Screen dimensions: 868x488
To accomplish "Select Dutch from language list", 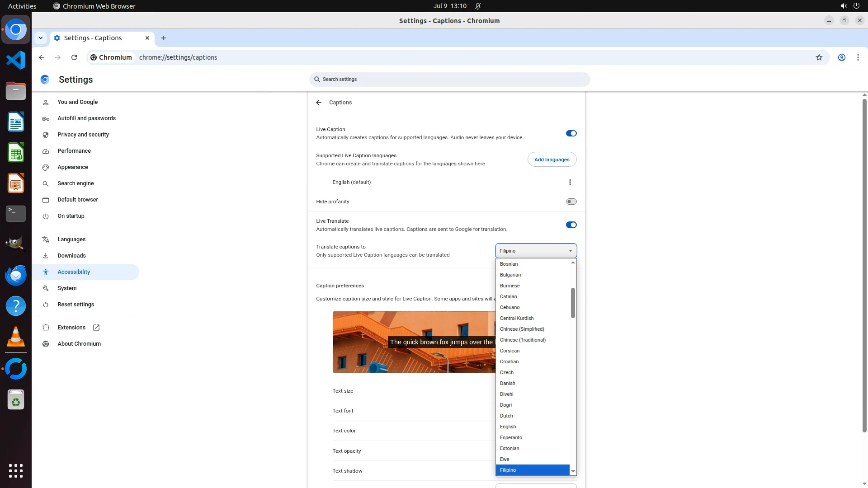I will pyautogui.click(x=506, y=416).
